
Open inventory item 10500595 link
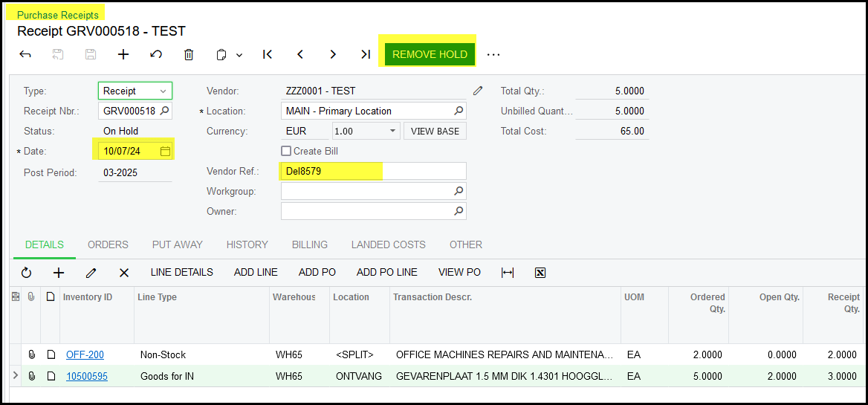point(86,376)
